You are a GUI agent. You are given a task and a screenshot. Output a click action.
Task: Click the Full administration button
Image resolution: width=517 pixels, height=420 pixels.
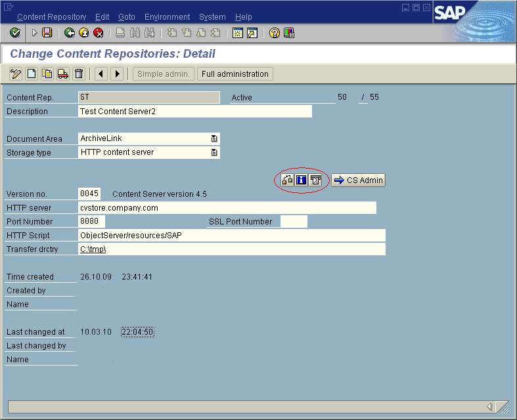235,74
